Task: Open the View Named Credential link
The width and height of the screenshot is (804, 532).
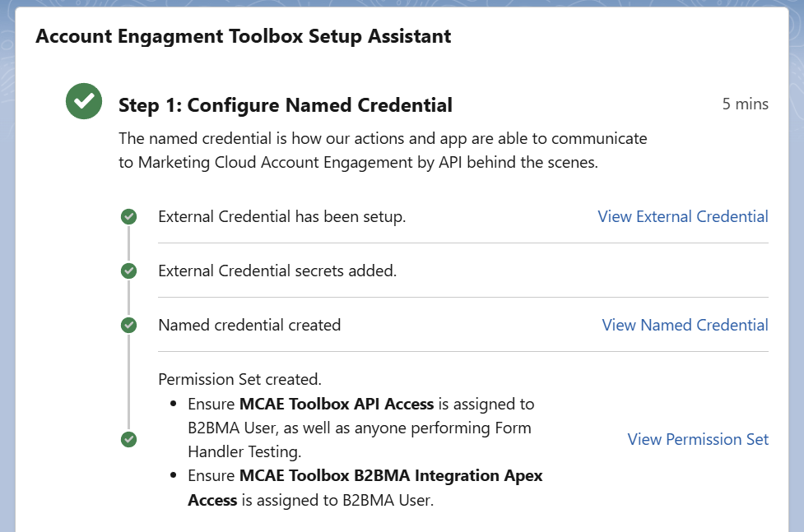Action: click(685, 325)
